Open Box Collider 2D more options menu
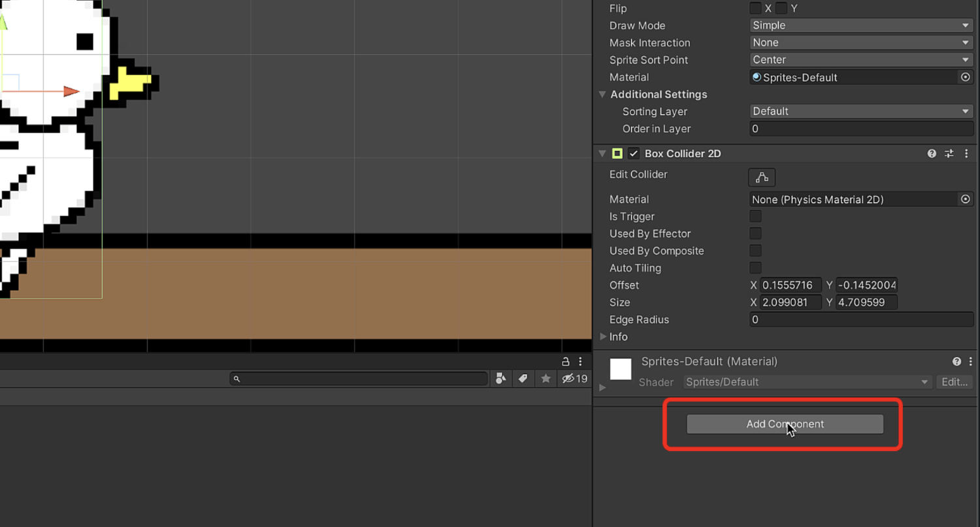980x527 pixels. [x=966, y=153]
